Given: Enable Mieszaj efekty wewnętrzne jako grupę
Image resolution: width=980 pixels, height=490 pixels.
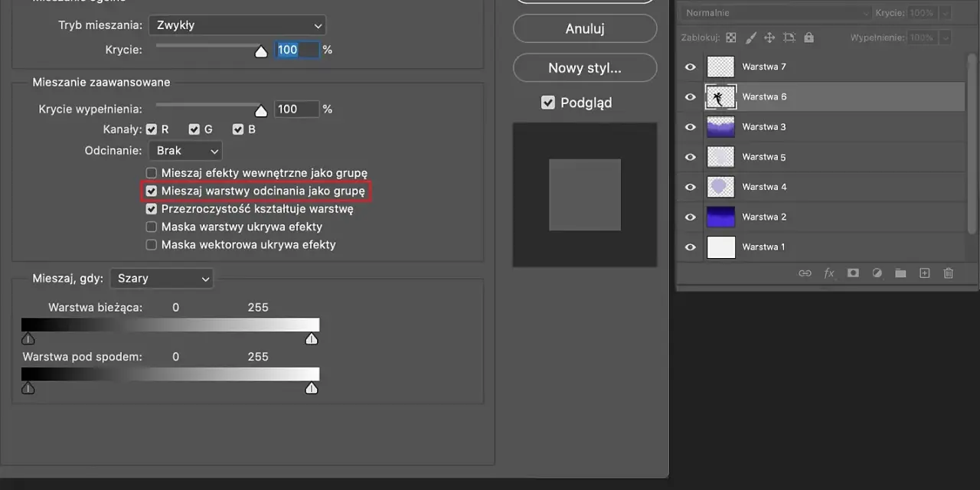Looking at the screenshot, I should coord(152,173).
